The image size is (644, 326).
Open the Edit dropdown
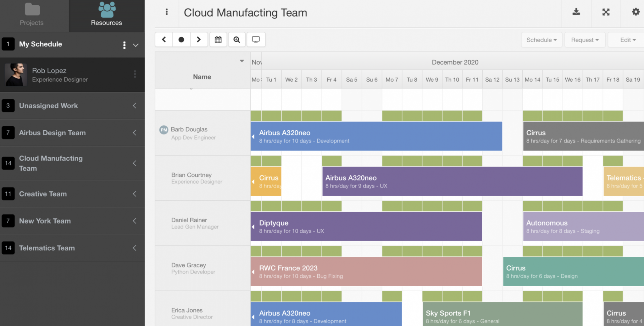pos(626,40)
